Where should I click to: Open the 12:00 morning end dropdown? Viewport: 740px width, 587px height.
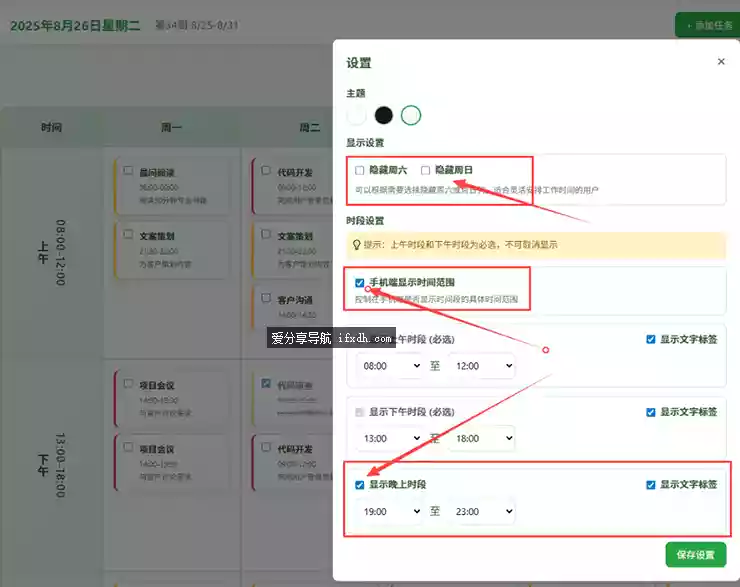tap(482, 366)
